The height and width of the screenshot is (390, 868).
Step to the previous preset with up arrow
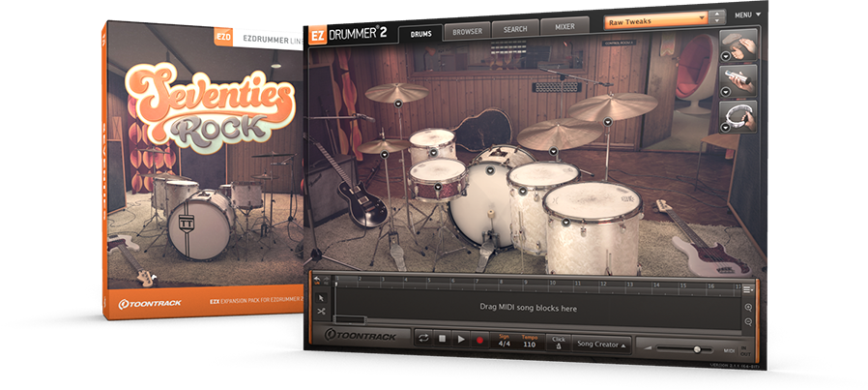click(x=717, y=14)
